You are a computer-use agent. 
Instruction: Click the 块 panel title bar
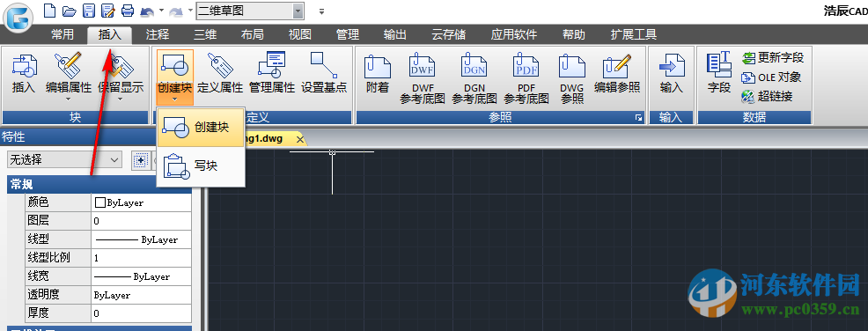[75, 117]
